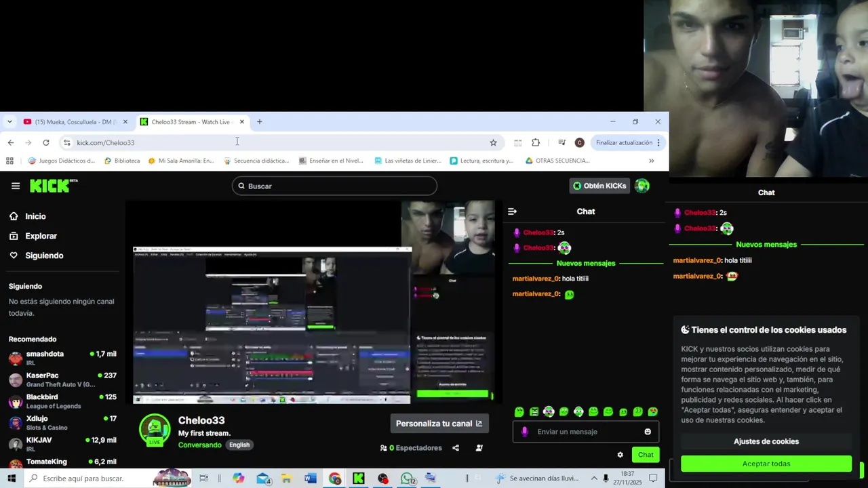Close the Cheloo33 Stream tab
868x488 pixels.
click(x=242, y=122)
